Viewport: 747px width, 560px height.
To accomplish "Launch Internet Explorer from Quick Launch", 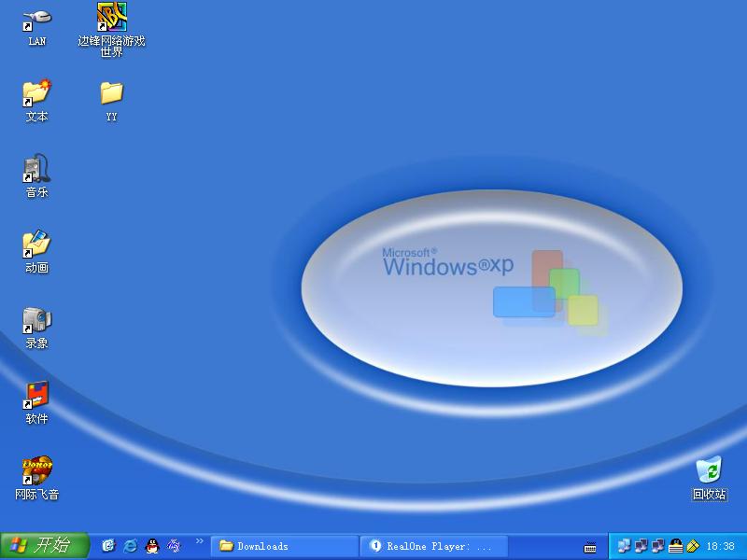I will [x=131, y=546].
